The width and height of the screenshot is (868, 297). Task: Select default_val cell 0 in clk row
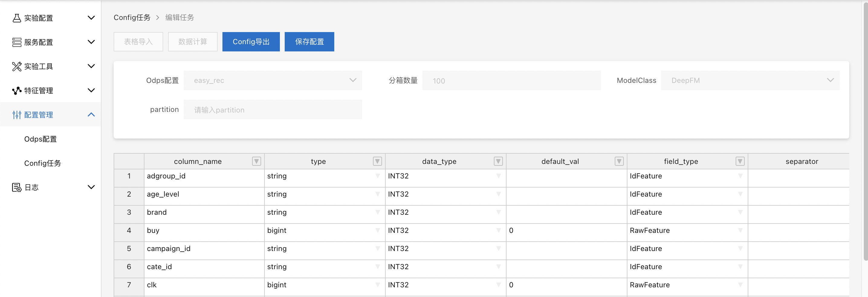pyautogui.click(x=566, y=287)
